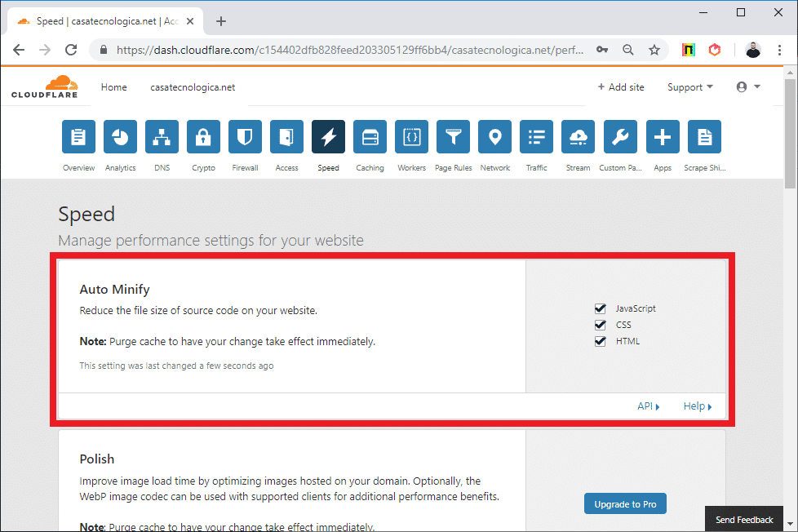The height and width of the screenshot is (532, 798).
Task: Click the scrollbar down arrow
Action: click(x=790, y=524)
